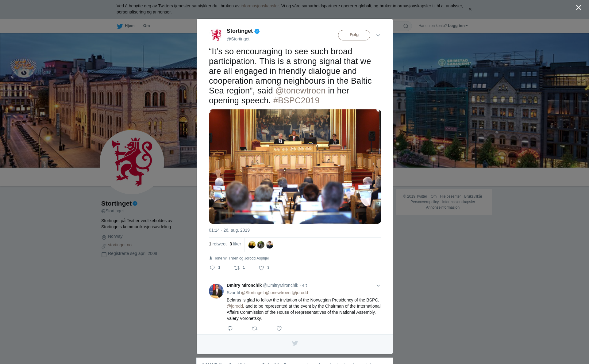Follow Stortinget with the Følg button

[354, 35]
